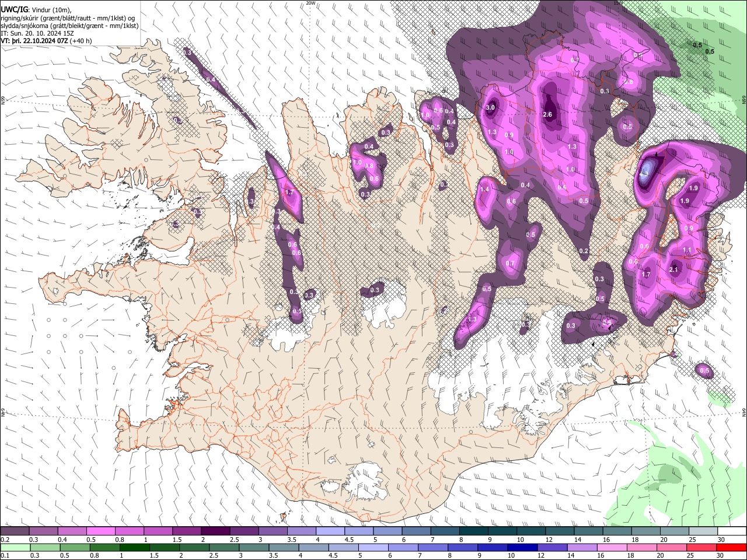Click the '0.1' label under the lower colour scale
This screenshot has height=560, width=747.
5,555
